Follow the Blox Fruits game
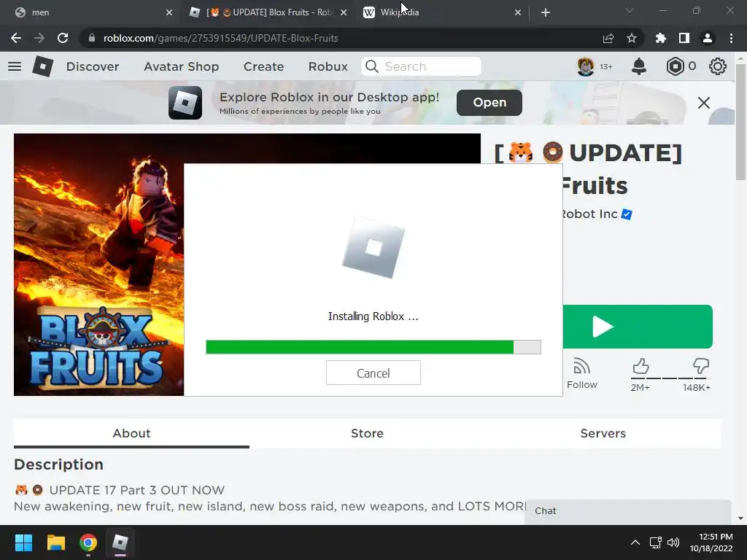 pos(581,373)
